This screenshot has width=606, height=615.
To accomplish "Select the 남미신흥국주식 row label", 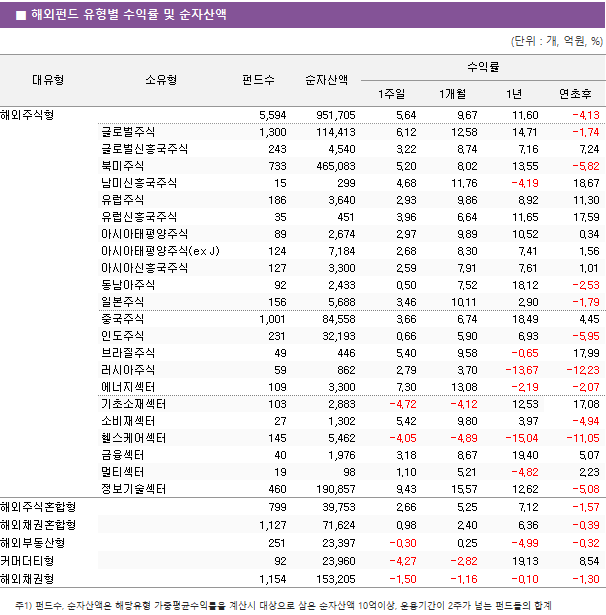I will click(x=139, y=183).
